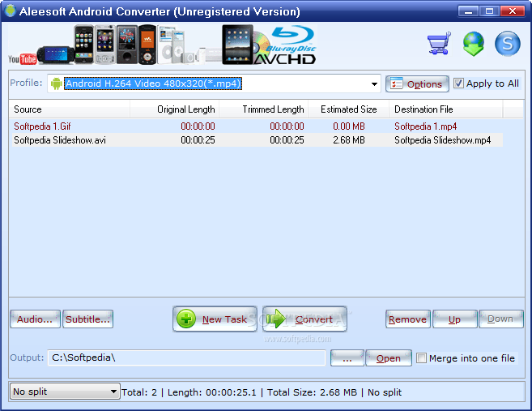Close the Aleesoft Android Converter window
532x411 pixels.
click(x=511, y=11)
